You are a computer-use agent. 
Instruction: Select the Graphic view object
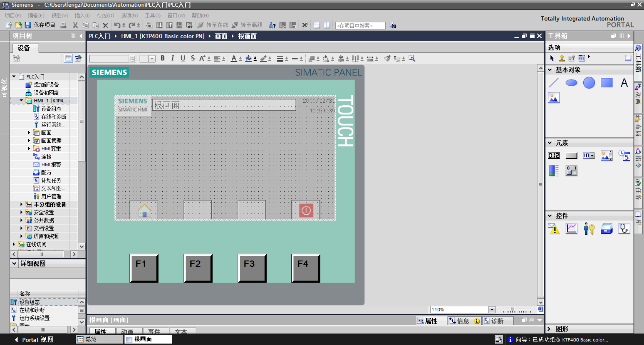pos(554,98)
